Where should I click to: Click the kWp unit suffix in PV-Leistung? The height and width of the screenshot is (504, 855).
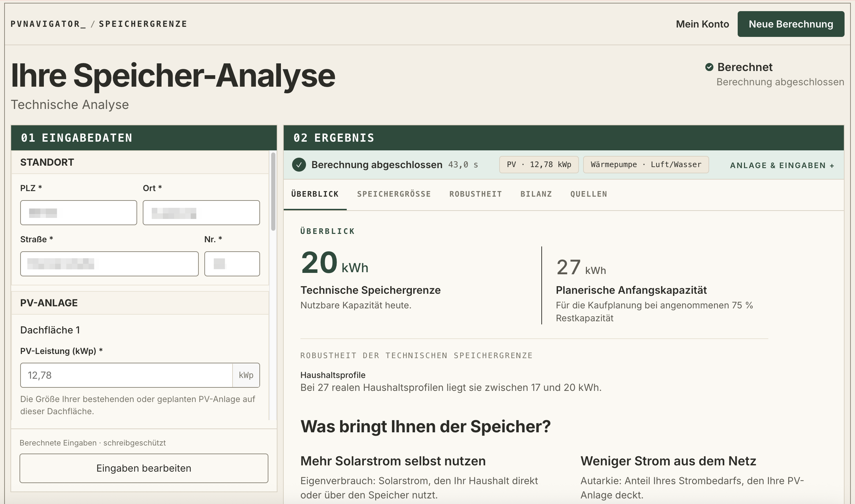click(246, 375)
